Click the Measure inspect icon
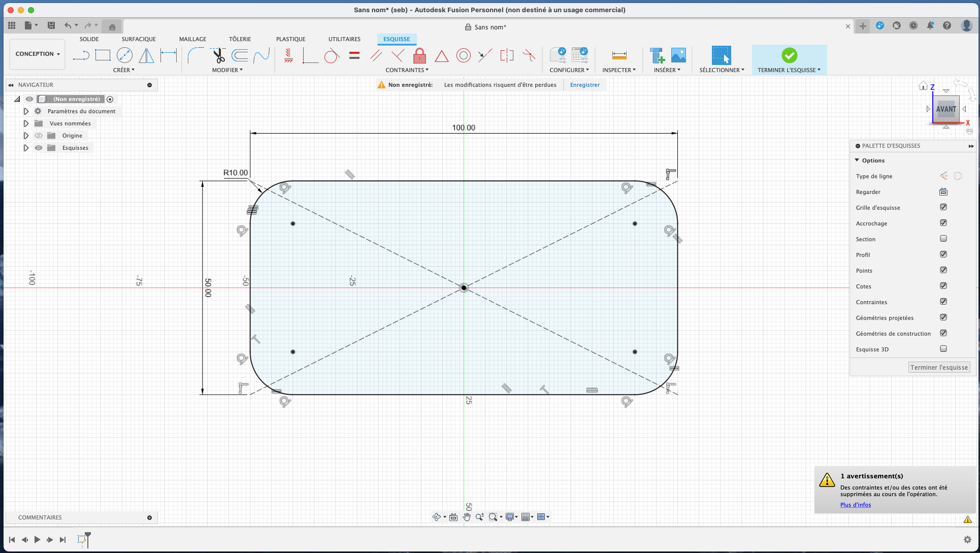The width and height of the screenshot is (980, 553). tap(619, 55)
